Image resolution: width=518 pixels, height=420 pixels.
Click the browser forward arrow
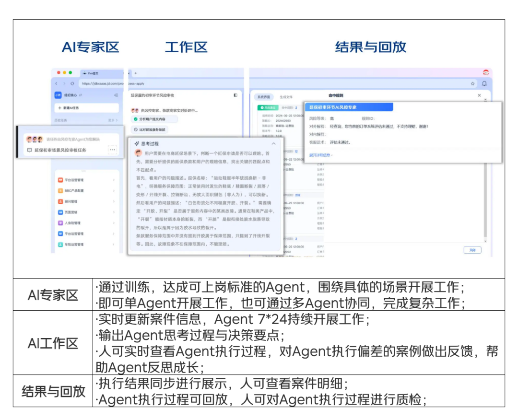coord(64,83)
